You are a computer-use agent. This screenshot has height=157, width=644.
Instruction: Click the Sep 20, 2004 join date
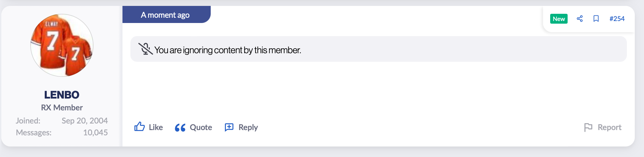click(85, 121)
